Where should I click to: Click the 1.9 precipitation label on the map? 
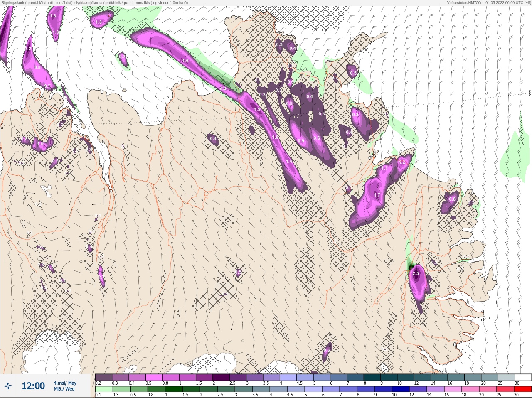pos(257,110)
